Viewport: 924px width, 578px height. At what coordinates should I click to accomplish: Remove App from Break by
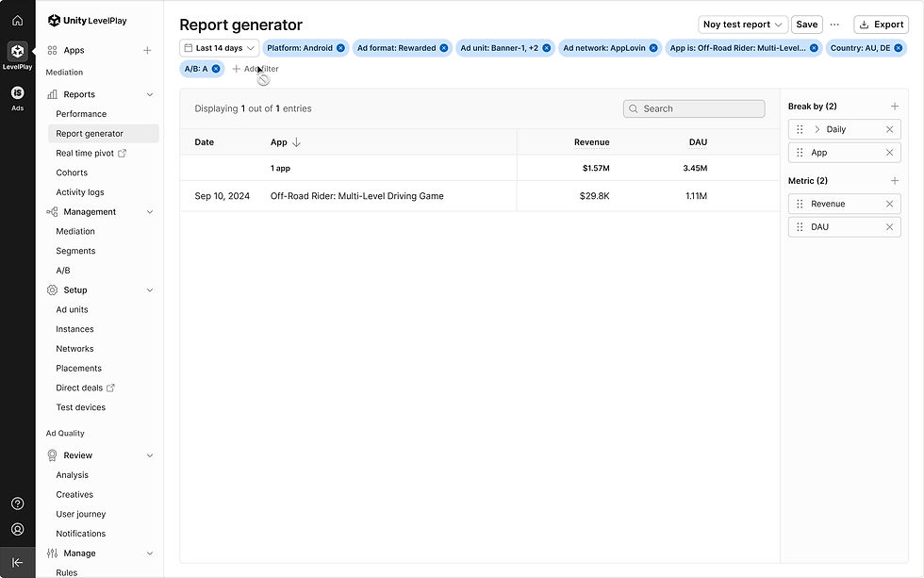890,153
